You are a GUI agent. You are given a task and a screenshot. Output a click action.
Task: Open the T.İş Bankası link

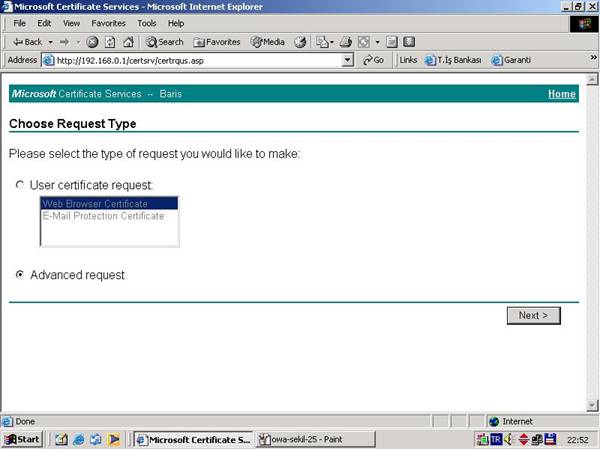click(453, 60)
